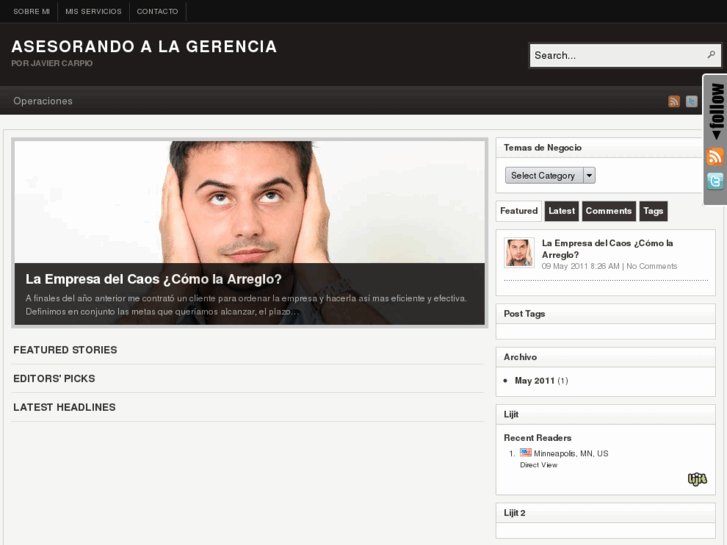Screen dimensions: 727x545
Task: Click the Editors' Picks heading
Action: point(54,379)
